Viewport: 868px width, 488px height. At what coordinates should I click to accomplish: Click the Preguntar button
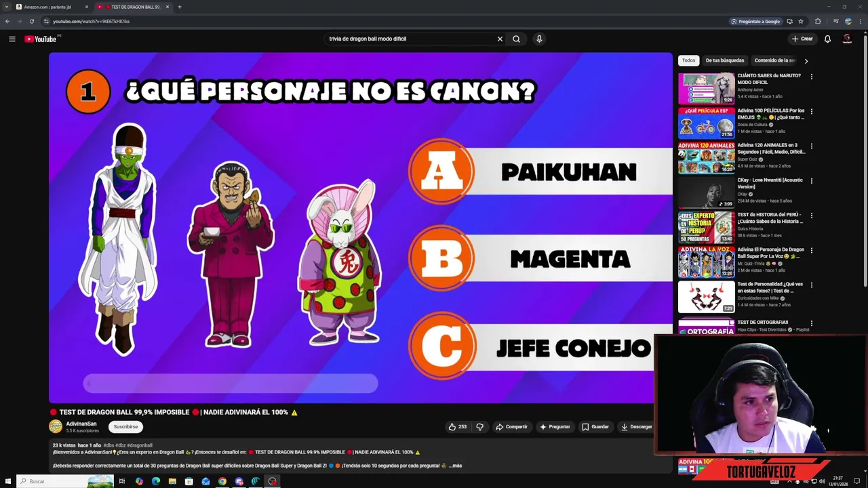click(555, 426)
